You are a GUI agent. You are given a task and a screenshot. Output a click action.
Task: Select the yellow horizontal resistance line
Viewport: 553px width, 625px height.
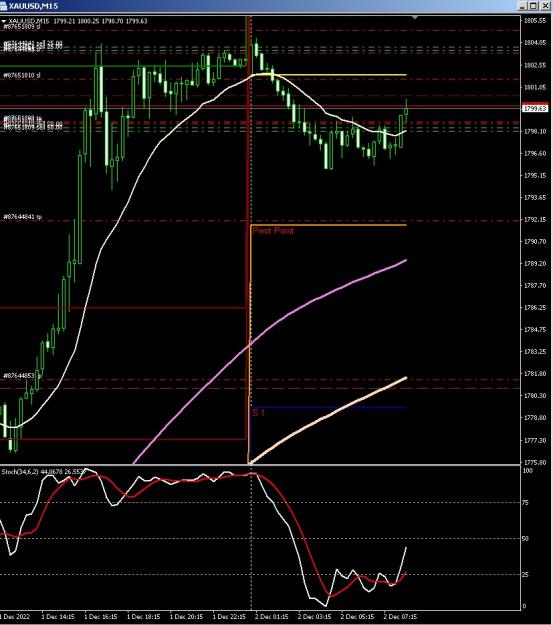click(x=331, y=75)
